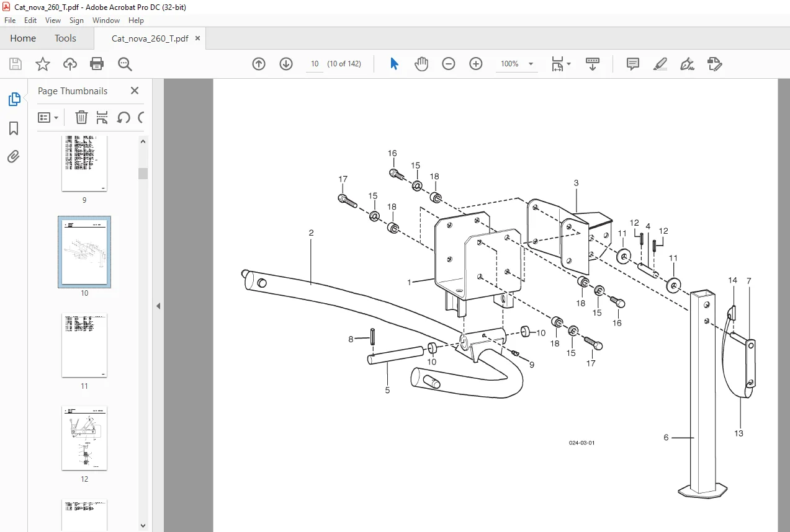Screen dimensions: 790x532
Task: Open the Page Thumbnails sidebar icon
Action: [x=14, y=99]
